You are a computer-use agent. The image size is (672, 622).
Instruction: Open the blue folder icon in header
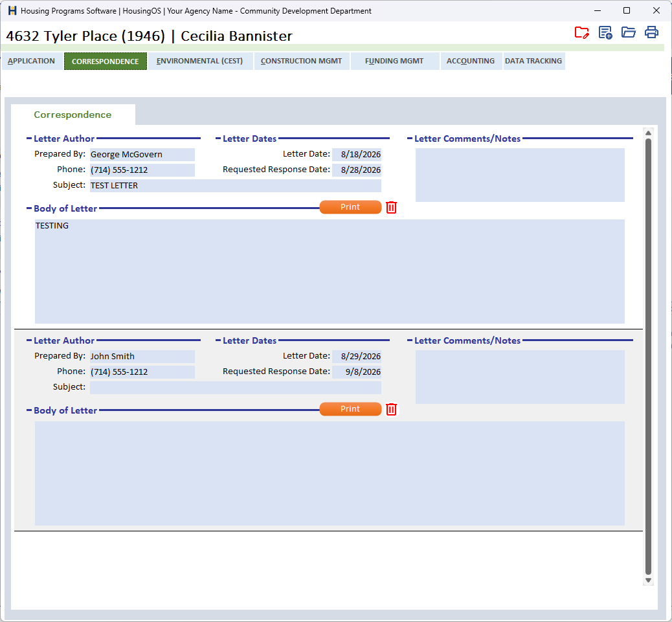coord(628,32)
